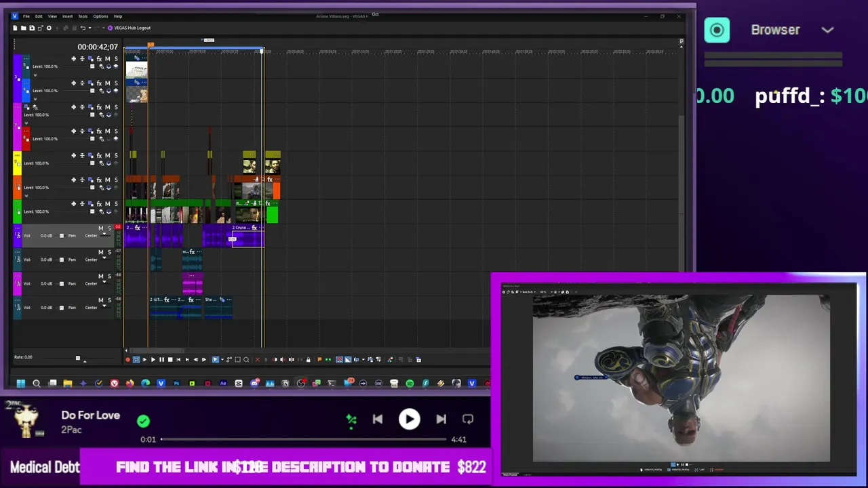Open the purple audio track pan dropdown
Screen dimensions: 868x488
point(104,234)
